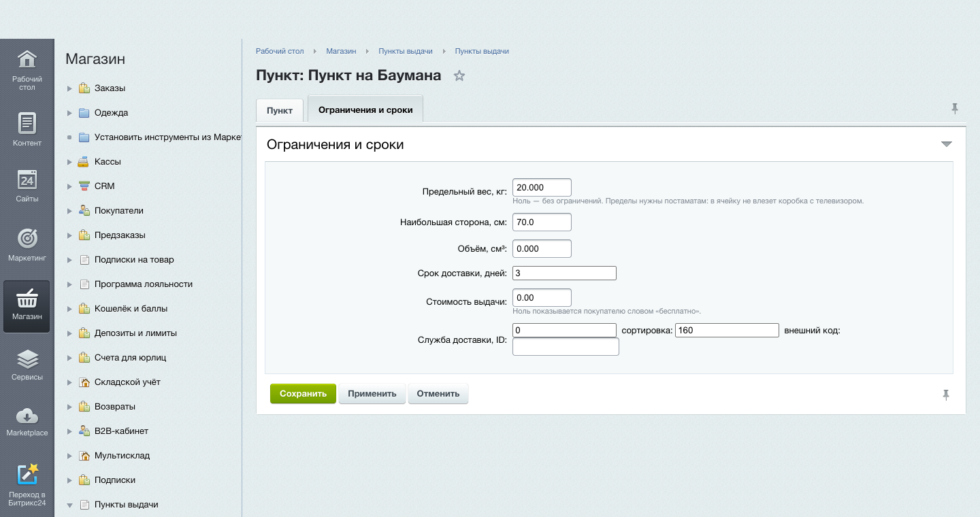Focus Срок доставки input field
980x517 pixels.
(564, 273)
